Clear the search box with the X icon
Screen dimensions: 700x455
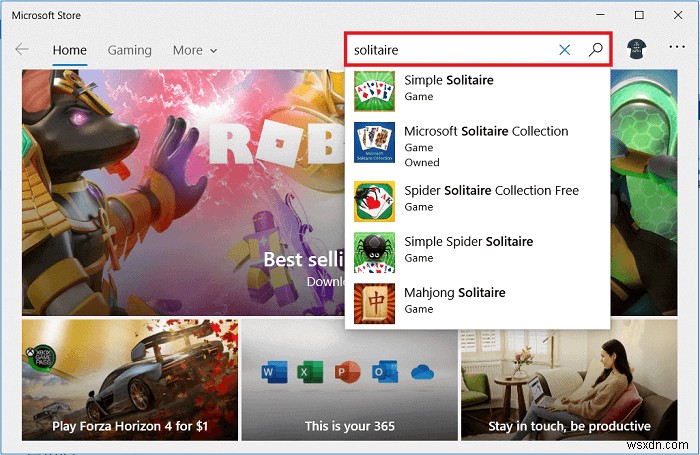[564, 50]
